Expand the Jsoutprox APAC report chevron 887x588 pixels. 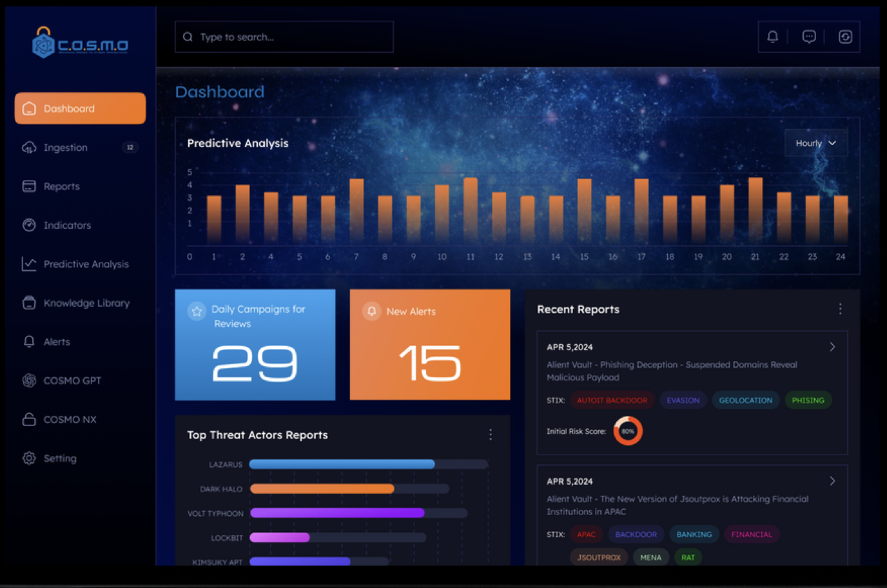tap(832, 480)
